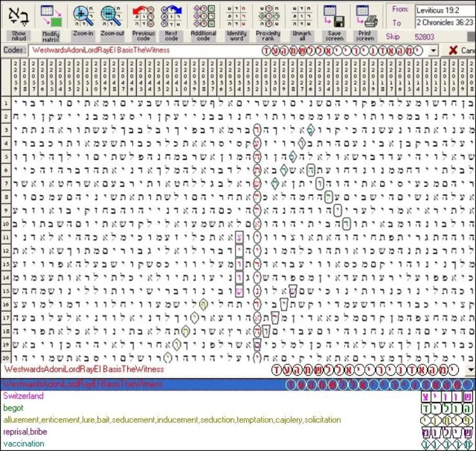This screenshot has height=451, width=476.
Task: Click the Hebrew letters for Switzerland
Action: click(x=447, y=397)
